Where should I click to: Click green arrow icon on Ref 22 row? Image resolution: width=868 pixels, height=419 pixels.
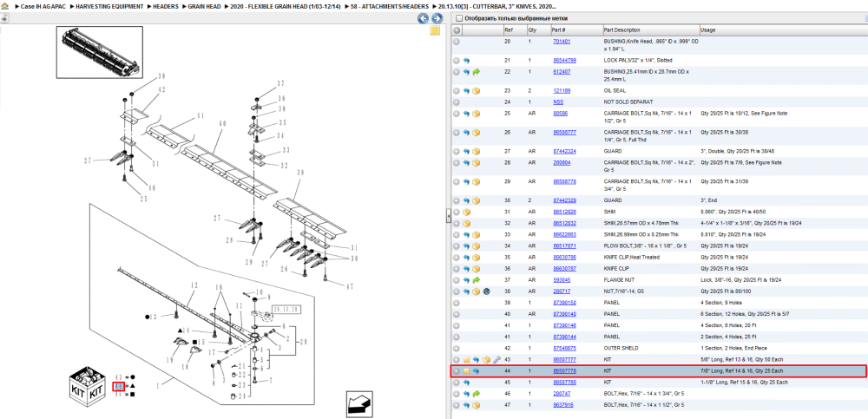tap(476, 72)
